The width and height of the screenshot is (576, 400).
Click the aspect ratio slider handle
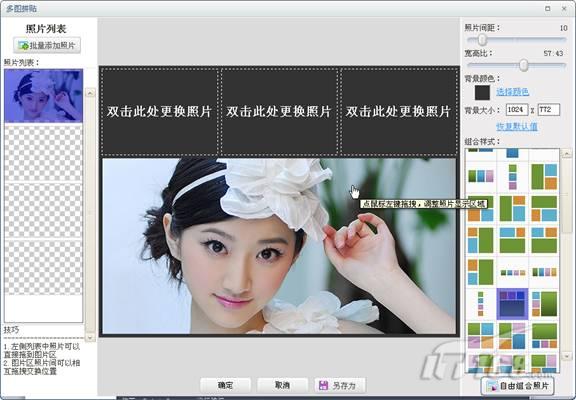524,65
